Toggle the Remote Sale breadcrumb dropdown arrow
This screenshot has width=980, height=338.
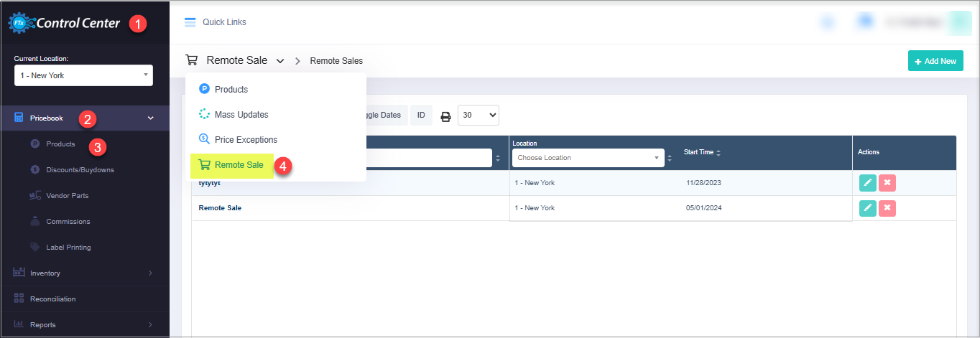click(280, 61)
